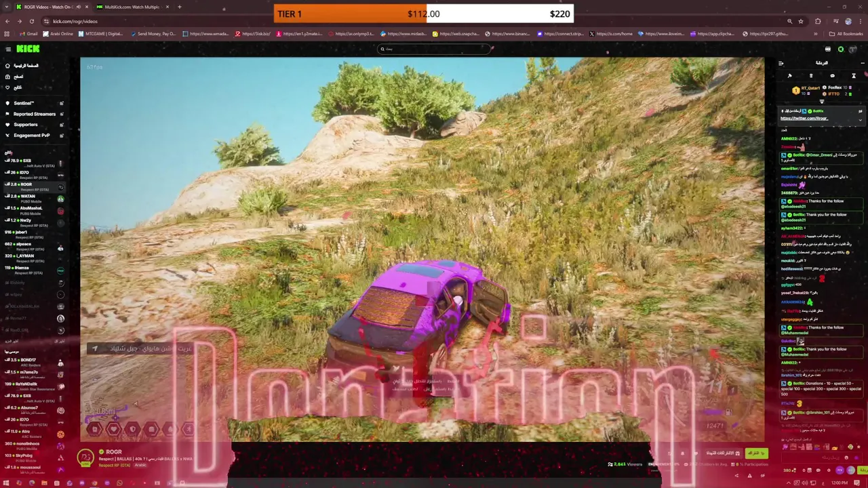Reload the current browser page
The height and width of the screenshot is (488, 868).
tap(31, 21)
